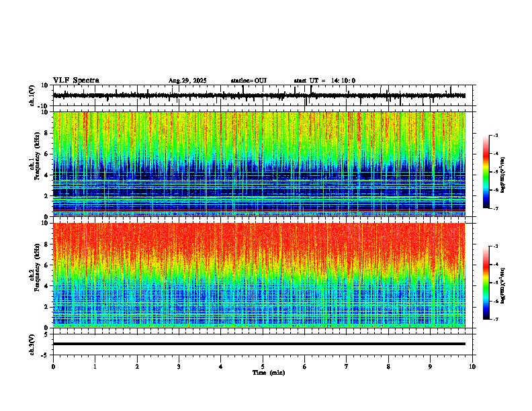The height and width of the screenshot is (411, 532).
Task: Select the "start UT = 14:10:0" text
Action: click(x=324, y=81)
